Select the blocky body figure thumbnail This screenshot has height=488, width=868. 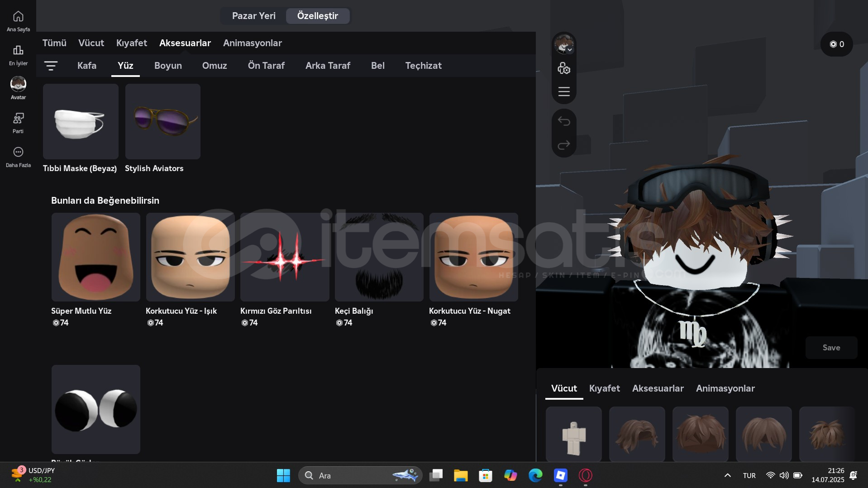pyautogui.click(x=573, y=434)
